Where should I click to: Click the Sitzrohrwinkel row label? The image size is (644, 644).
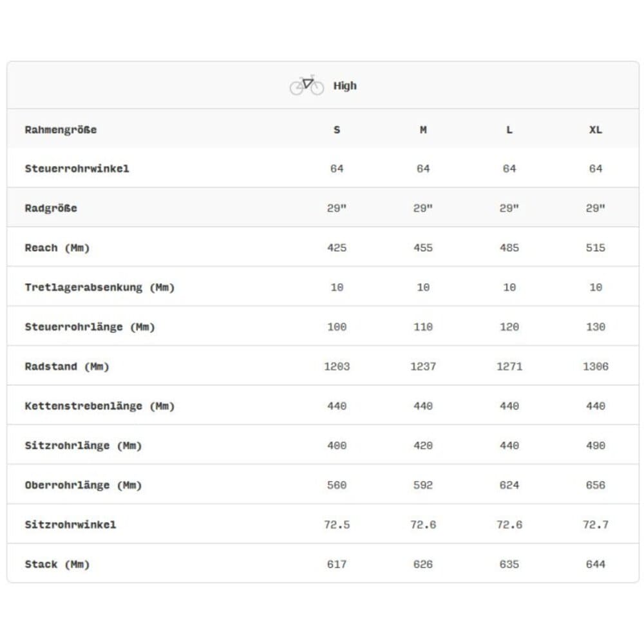(x=70, y=525)
